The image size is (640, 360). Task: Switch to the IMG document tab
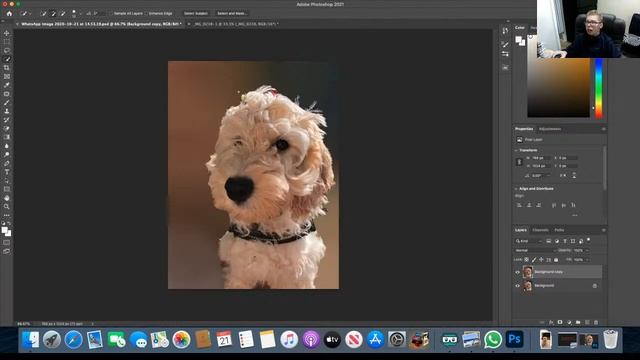(x=236, y=24)
